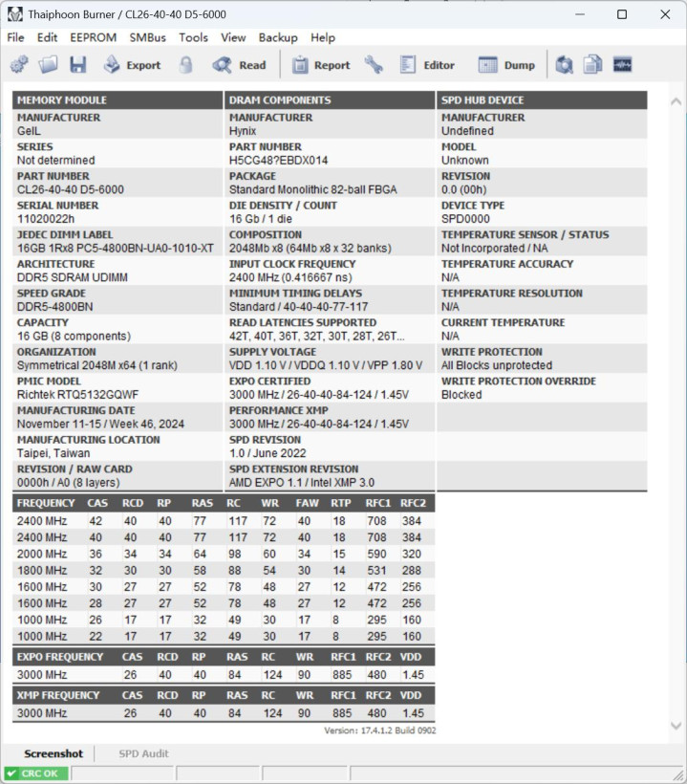Click the wrench tools icon
The height and width of the screenshot is (784, 687).
(x=374, y=65)
